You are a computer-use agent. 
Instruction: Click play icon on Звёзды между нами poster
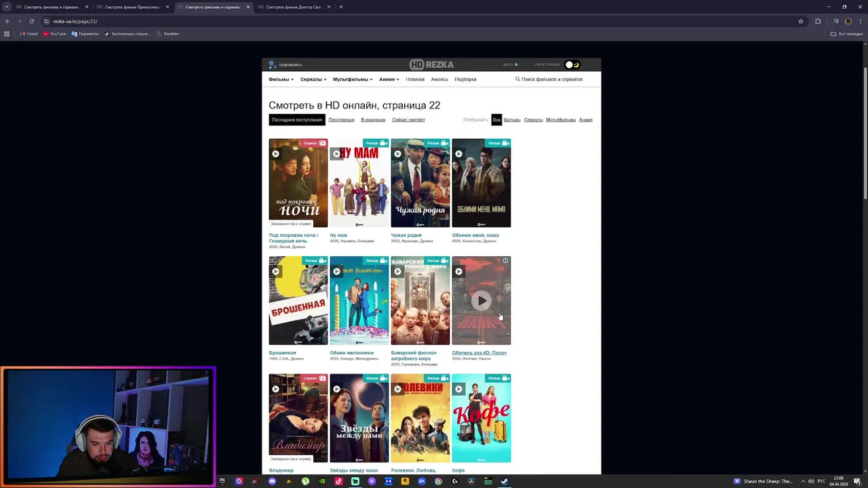(x=336, y=389)
